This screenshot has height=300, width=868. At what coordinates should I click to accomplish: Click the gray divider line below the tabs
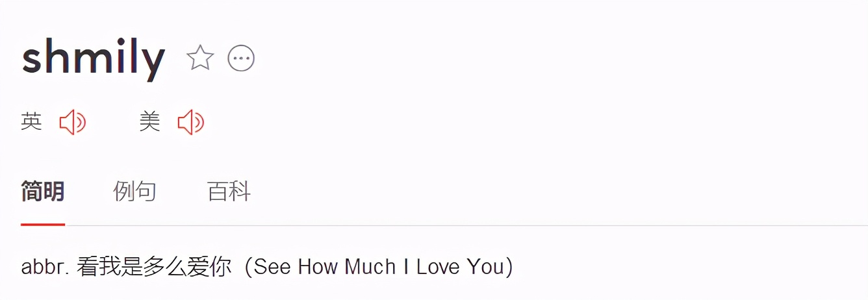pos(455,225)
